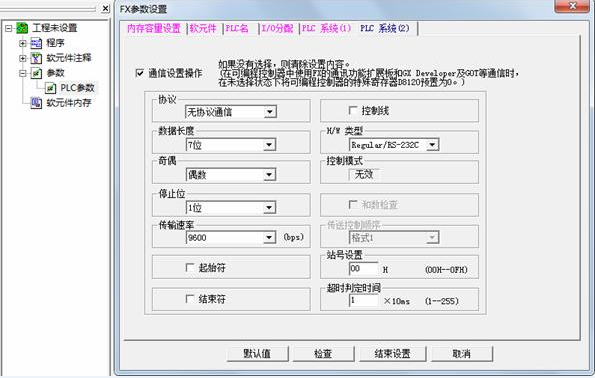595x378 pixels.
Task: Open the 停止位 dropdown
Action: [269, 208]
